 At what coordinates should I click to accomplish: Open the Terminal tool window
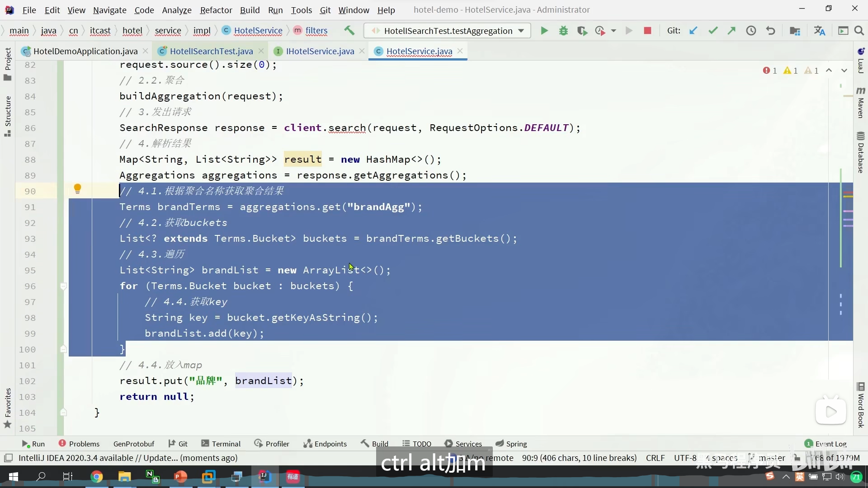[x=221, y=444]
